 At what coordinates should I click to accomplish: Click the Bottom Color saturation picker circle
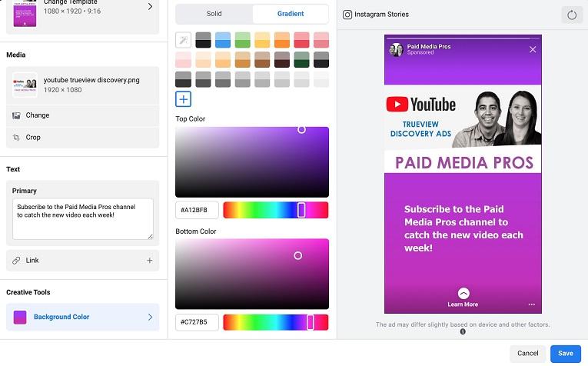point(297,256)
